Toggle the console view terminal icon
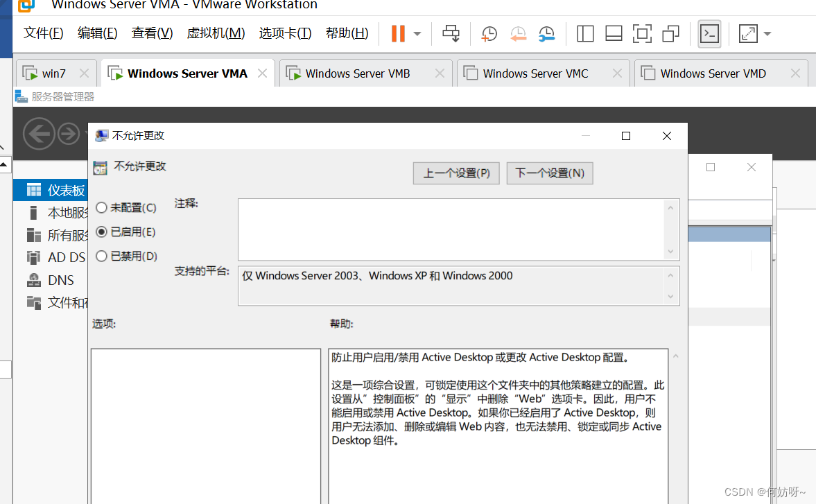 click(x=709, y=33)
